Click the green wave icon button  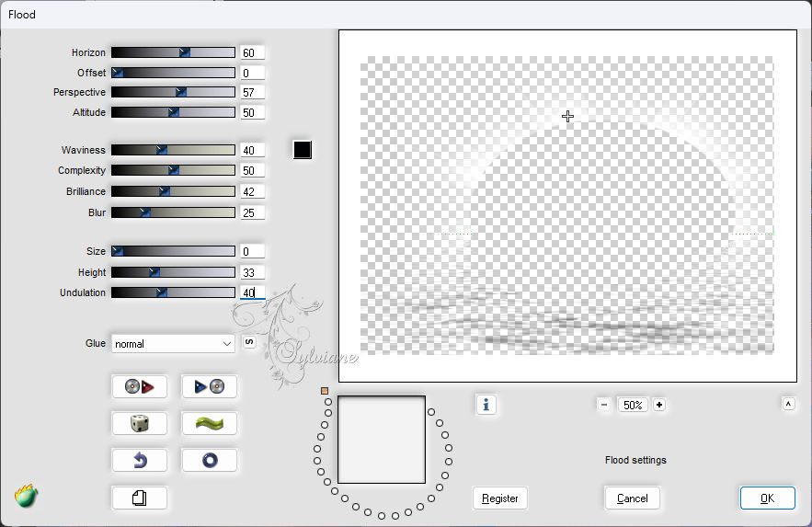tap(210, 423)
